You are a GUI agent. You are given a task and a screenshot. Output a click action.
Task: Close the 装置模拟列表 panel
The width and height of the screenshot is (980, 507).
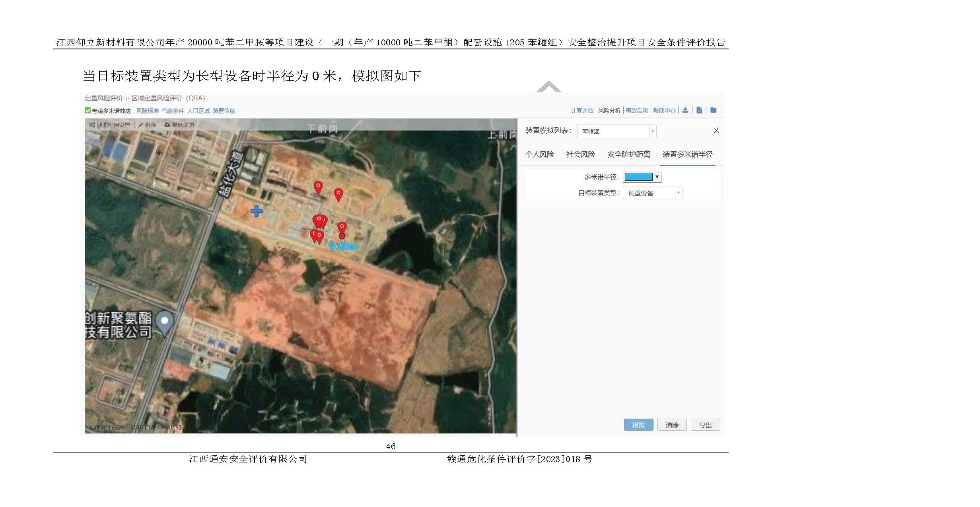716,131
